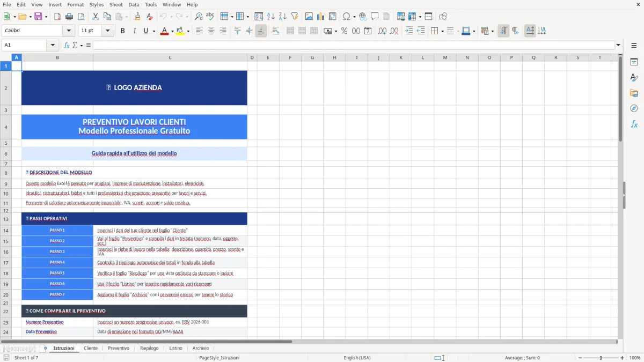This screenshot has width=644, height=362.
Task: Click the Save document icon
Action: (38, 17)
